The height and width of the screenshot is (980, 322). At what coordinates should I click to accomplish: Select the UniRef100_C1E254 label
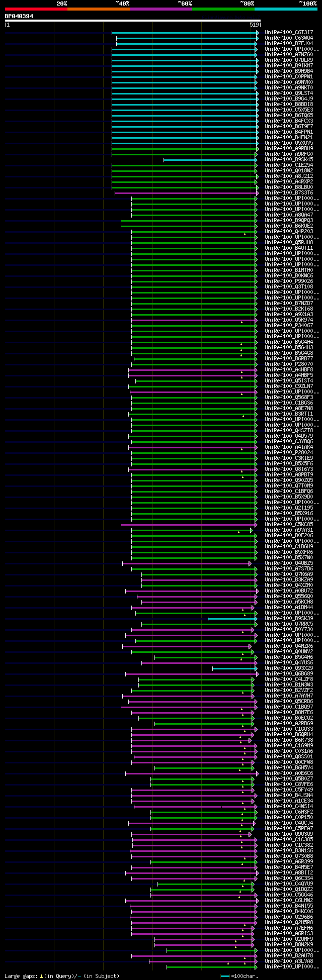(x=289, y=165)
